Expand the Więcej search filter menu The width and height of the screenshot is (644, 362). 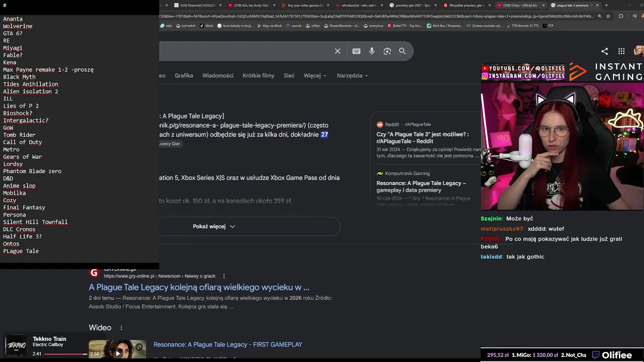pyautogui.click(x=315, y=75)
